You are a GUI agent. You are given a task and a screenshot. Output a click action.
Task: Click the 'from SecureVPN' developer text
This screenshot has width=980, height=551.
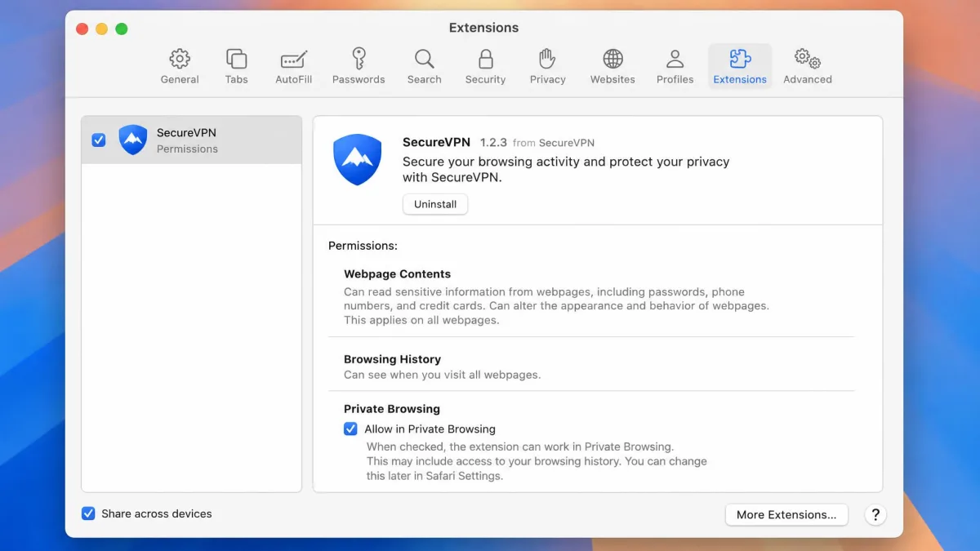554,143
